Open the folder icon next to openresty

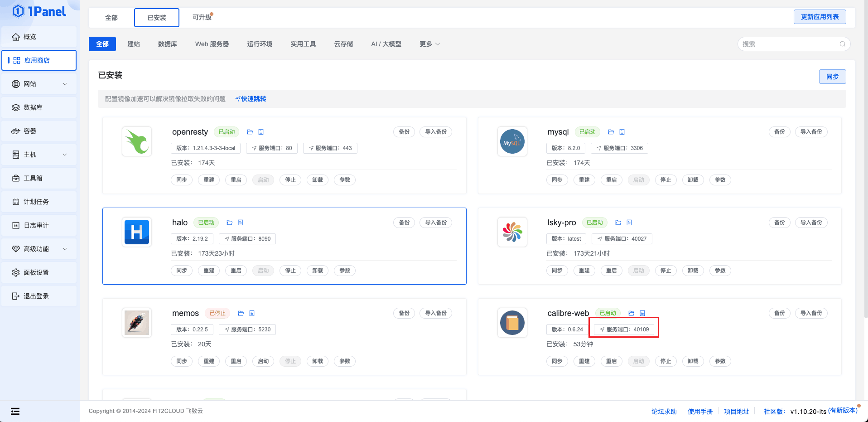pyautogui.click(x=250, y=132)
